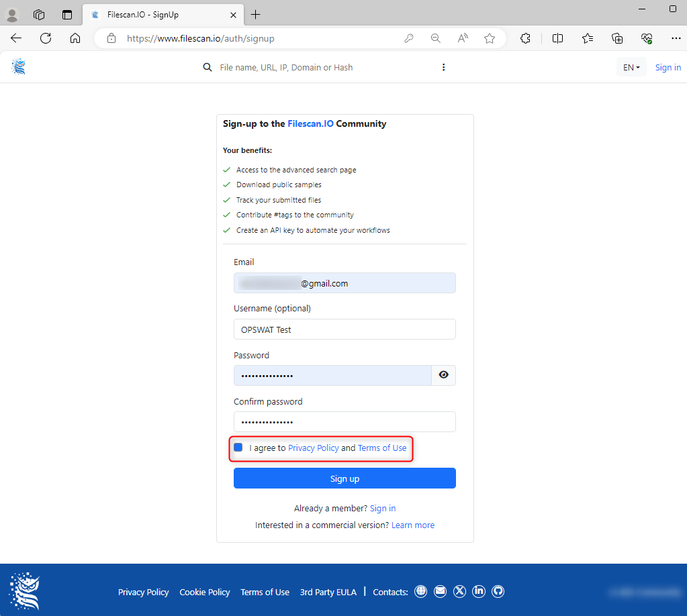Open the footer Cookie Policy link
687x616 pixels.
(x=205, y=592)
